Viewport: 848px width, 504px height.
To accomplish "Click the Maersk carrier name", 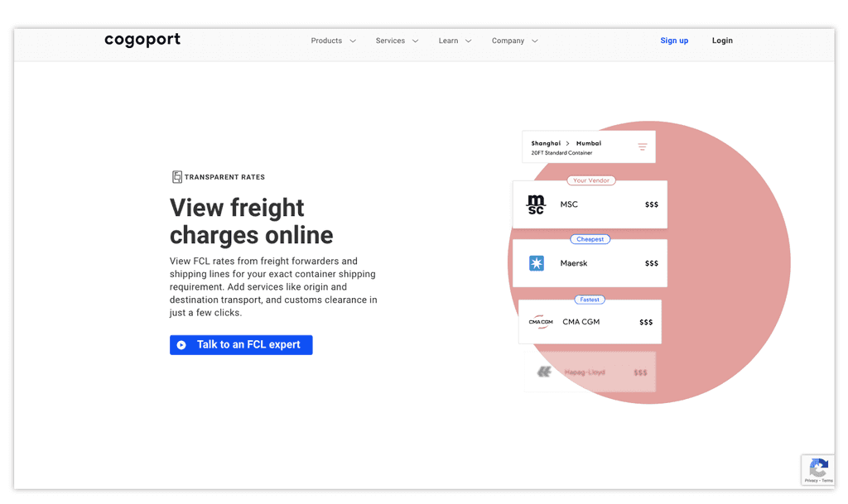I will click(574, 263).
